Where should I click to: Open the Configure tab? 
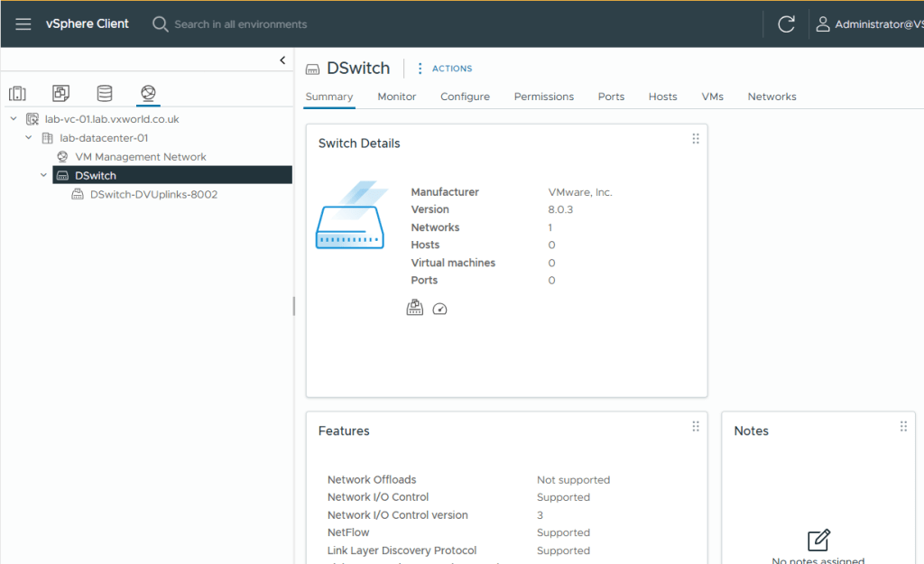coord(465,97)
